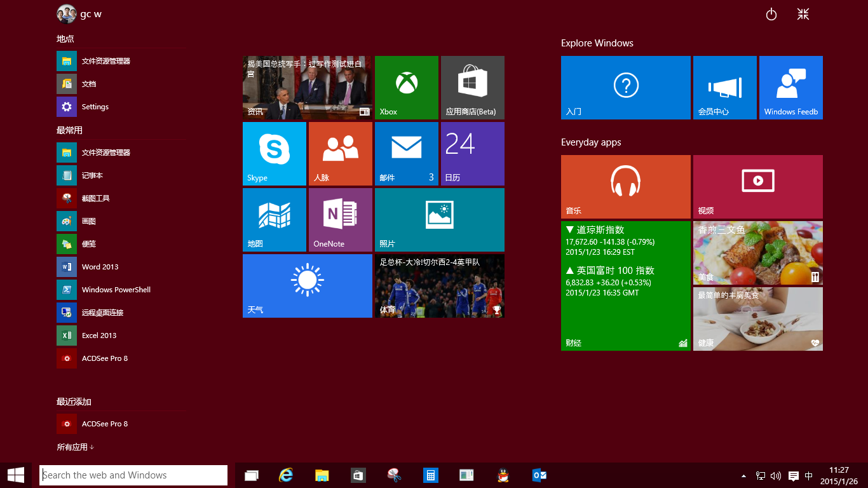868x488 pixels.
Task: Launch the OneNote tile
Action: click(x=341, y=220)
